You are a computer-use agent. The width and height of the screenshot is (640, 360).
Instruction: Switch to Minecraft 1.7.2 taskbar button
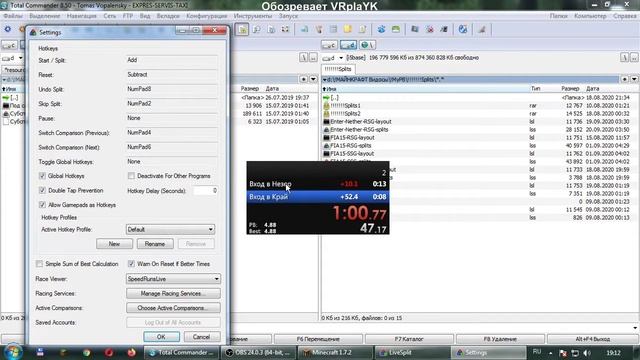tap(336, 352)
